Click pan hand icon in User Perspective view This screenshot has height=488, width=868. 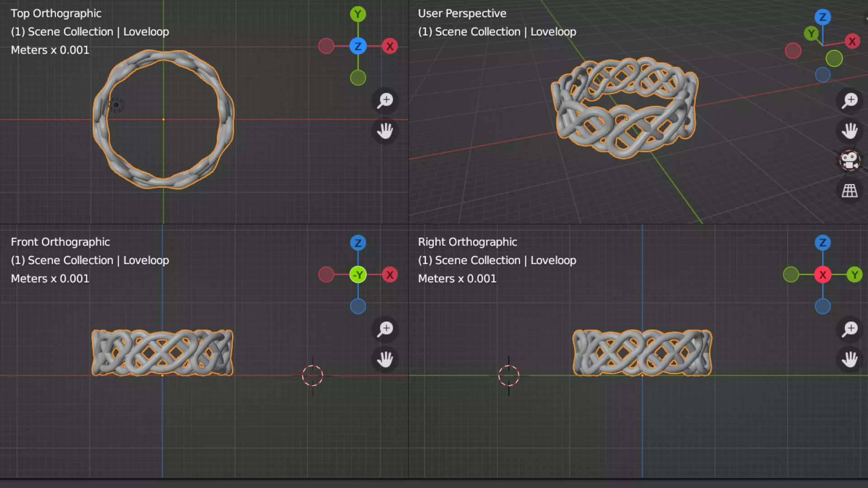coord(849,131)
